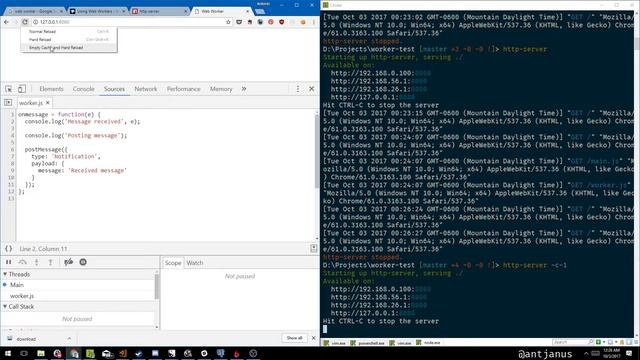640x360 pixels.
Task: Toggle the device toolbar in DevTools
Action: (22, 89)
